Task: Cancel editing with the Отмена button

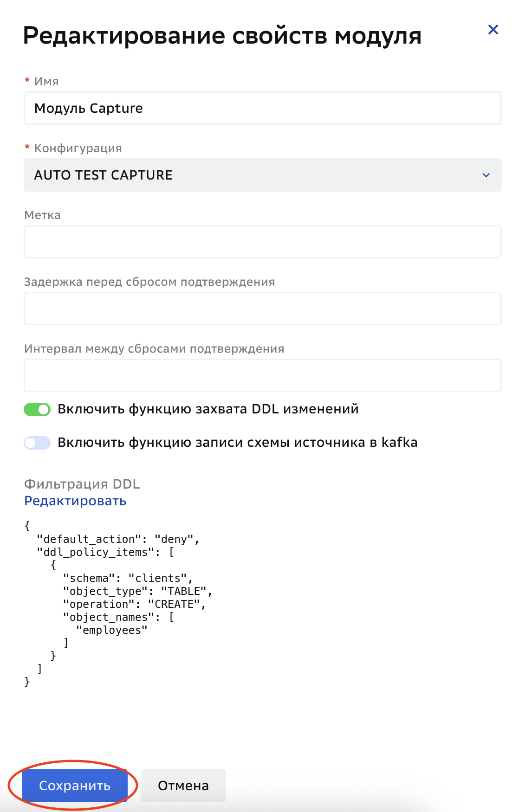Action: (183, 786)
